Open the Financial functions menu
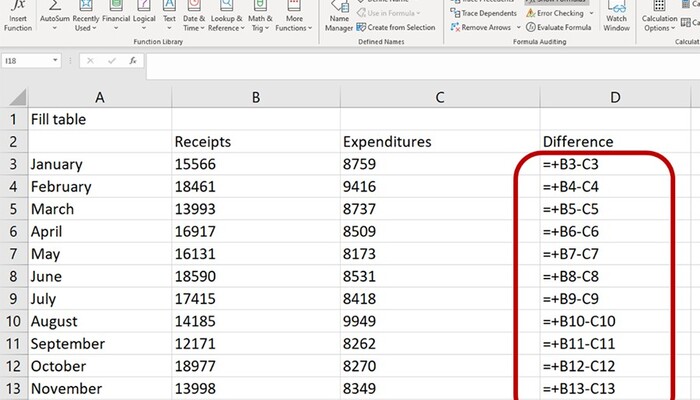The height and width of the screenshot is (400, 700). click(116, 17)
